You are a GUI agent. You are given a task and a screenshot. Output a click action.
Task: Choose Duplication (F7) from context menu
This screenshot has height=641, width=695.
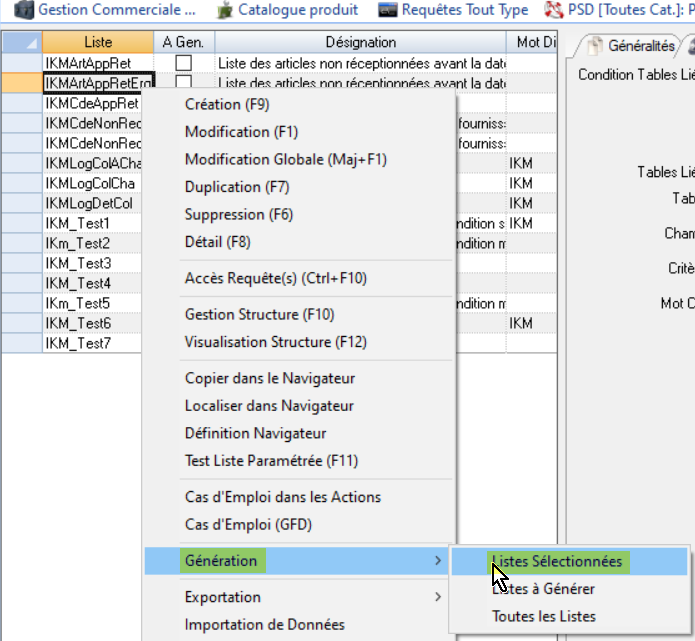click(237, 187)
